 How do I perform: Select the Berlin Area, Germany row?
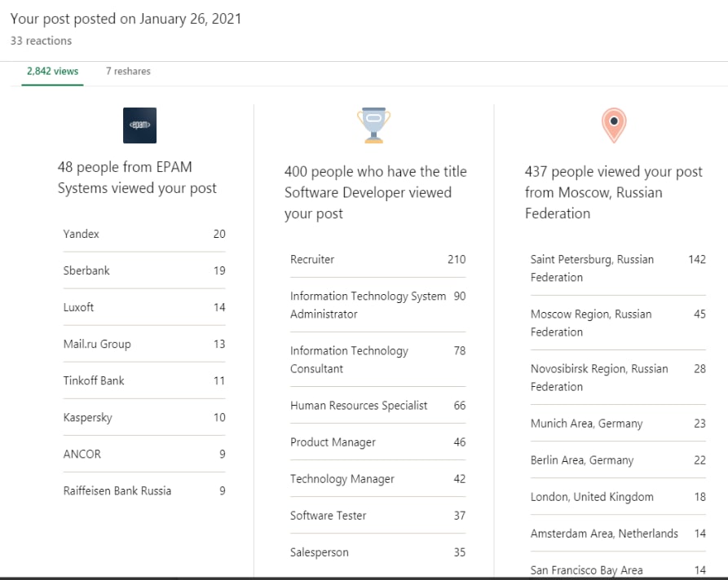[x=618, y=459]
